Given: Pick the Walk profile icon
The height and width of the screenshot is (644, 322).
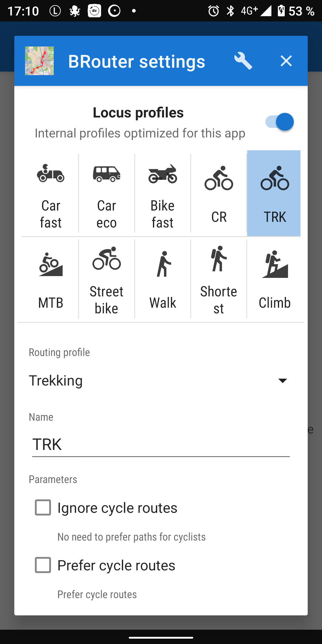Looking at the screenshot, I should coord(163,264).
